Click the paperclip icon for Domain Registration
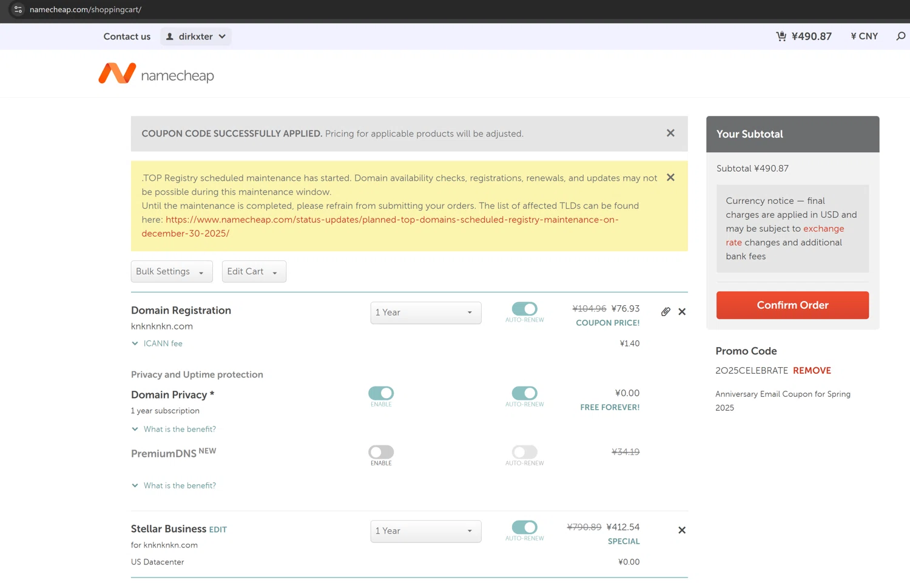The image size is (910, 588). click(666, 311)
